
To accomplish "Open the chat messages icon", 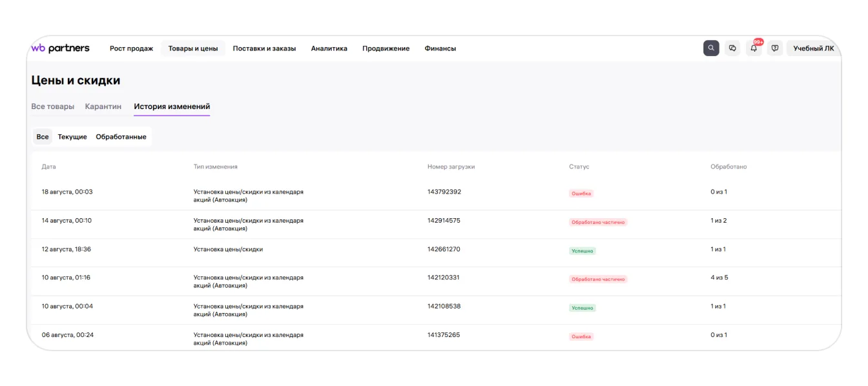I will [732, 48].
